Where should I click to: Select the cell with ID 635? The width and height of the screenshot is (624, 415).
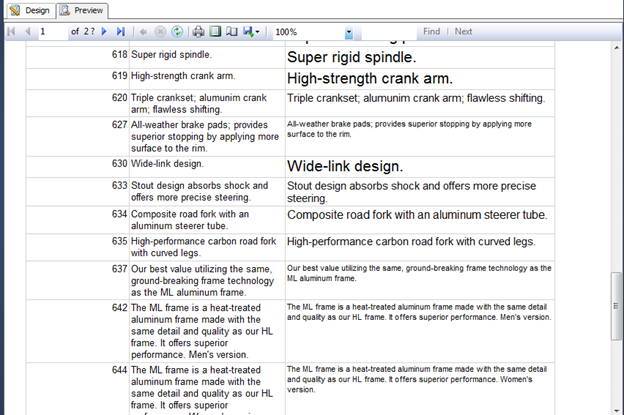pos(78,247)
